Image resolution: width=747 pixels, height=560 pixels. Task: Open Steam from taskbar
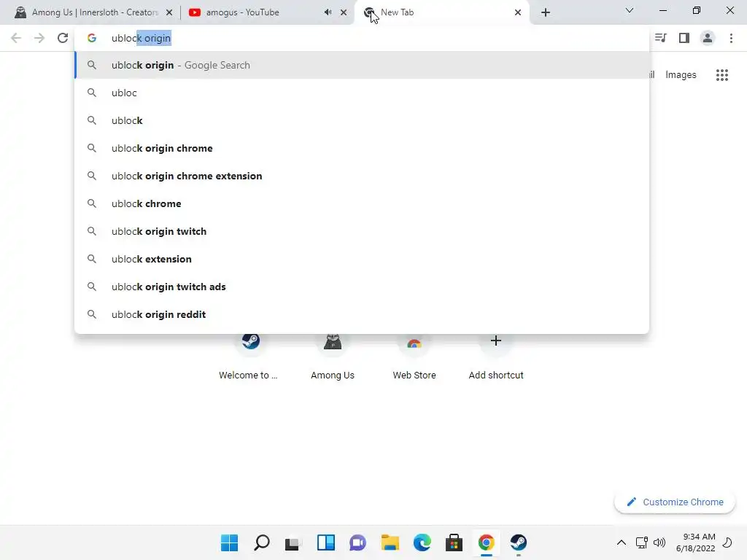click(x=519, y=542)
